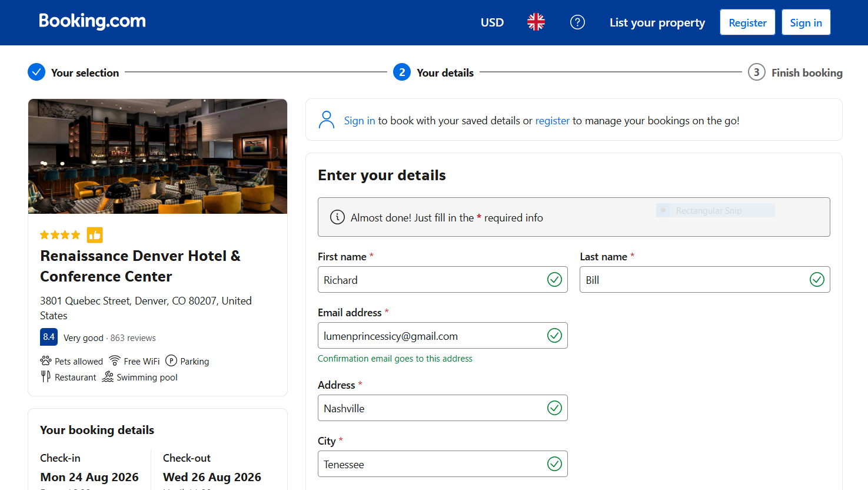Viewport: 868px width, 490px height.
Task: Click the Email address input field
Action: point(443,336)
